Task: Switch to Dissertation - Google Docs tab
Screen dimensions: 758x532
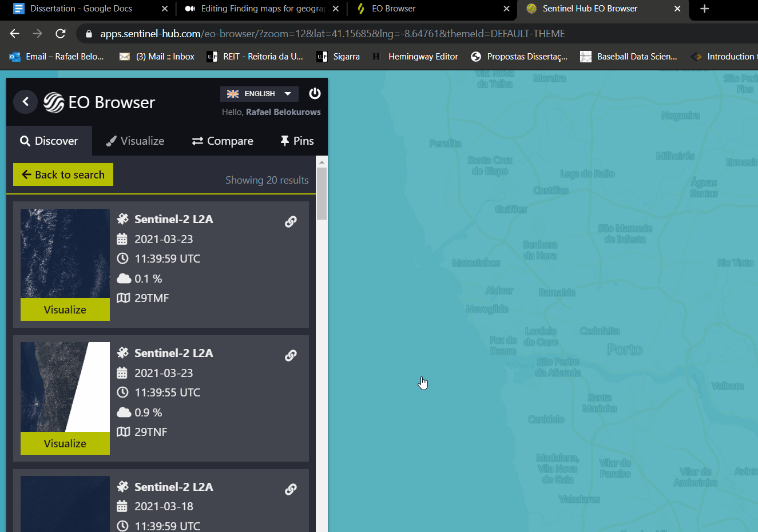Action: click(x=81, y=9)
